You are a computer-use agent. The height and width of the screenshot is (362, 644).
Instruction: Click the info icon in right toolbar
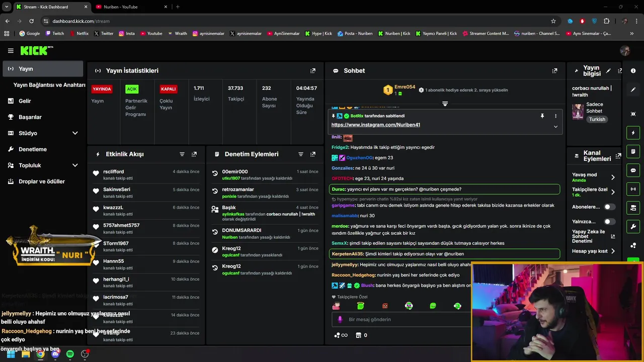[633, 71]
